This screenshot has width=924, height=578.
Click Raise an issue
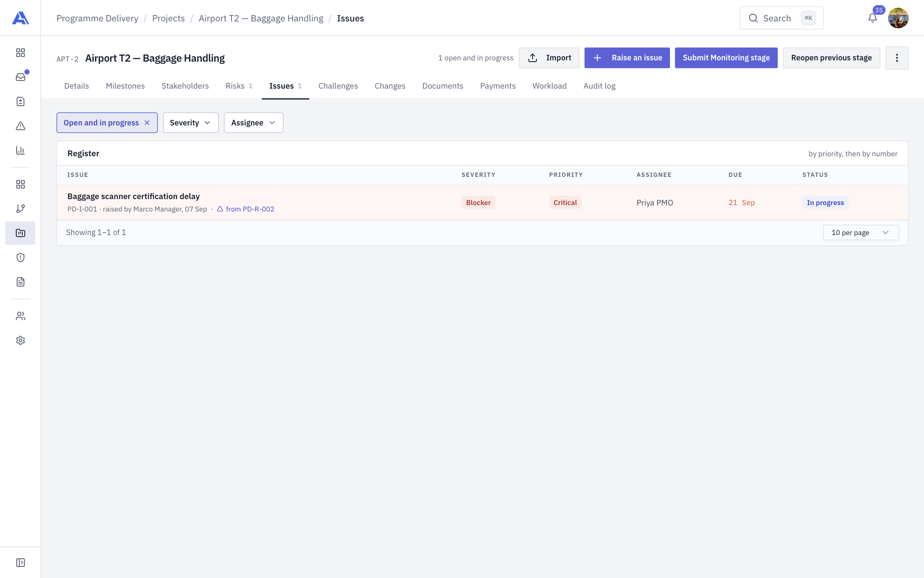click(x=627, y=58)
